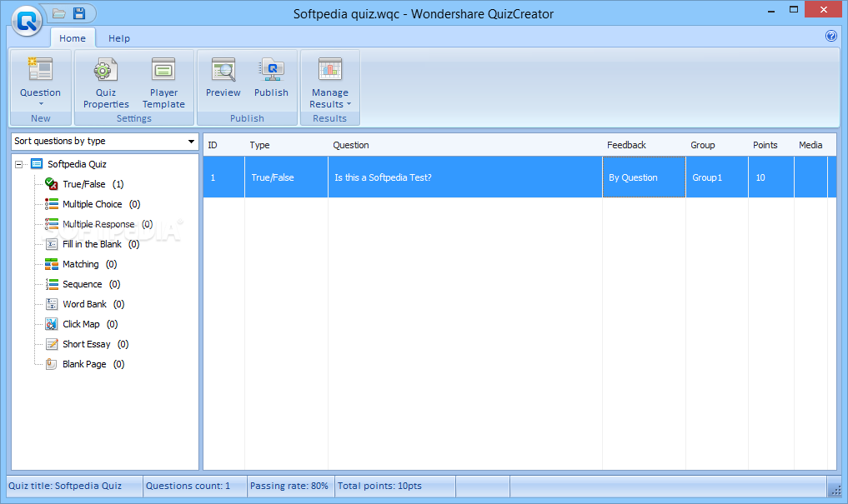
Task: Click the 'By Question' feedback cell
Action: click(x=644, y=177)
